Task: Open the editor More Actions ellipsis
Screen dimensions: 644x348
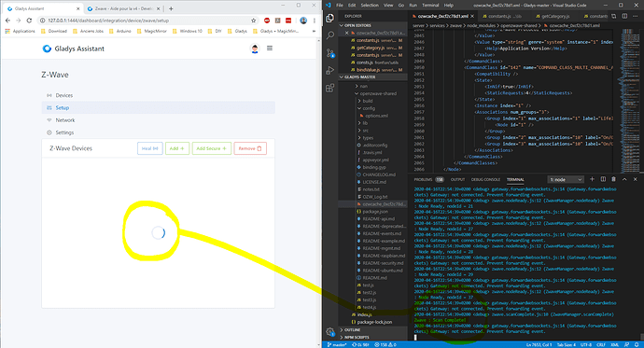Action: point(636,16)
